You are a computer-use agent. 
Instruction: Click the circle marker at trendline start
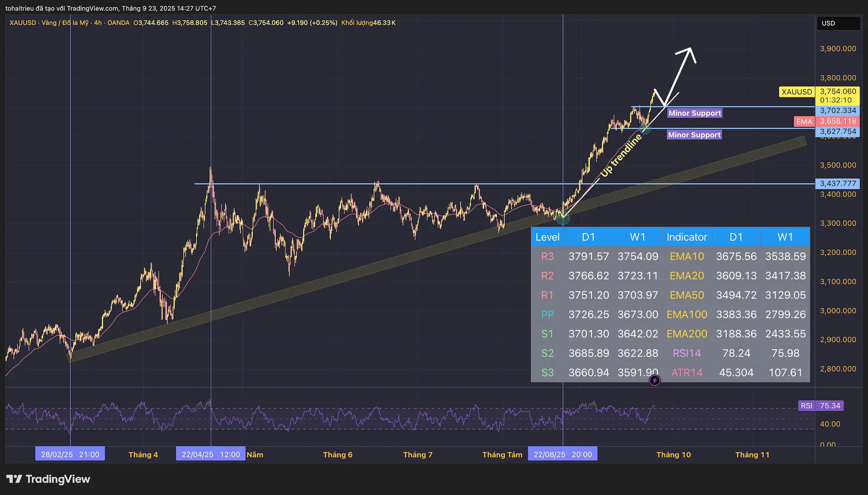[562, 218]
